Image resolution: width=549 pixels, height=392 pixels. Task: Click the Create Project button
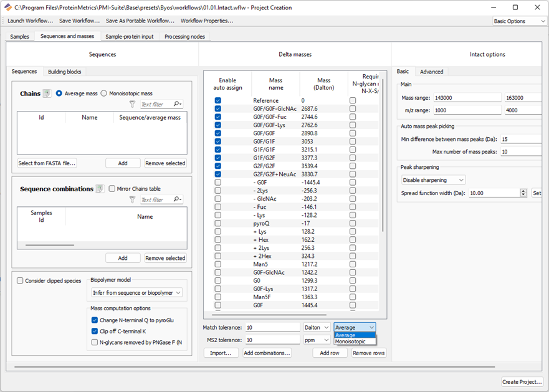click(x=522, y=382)
